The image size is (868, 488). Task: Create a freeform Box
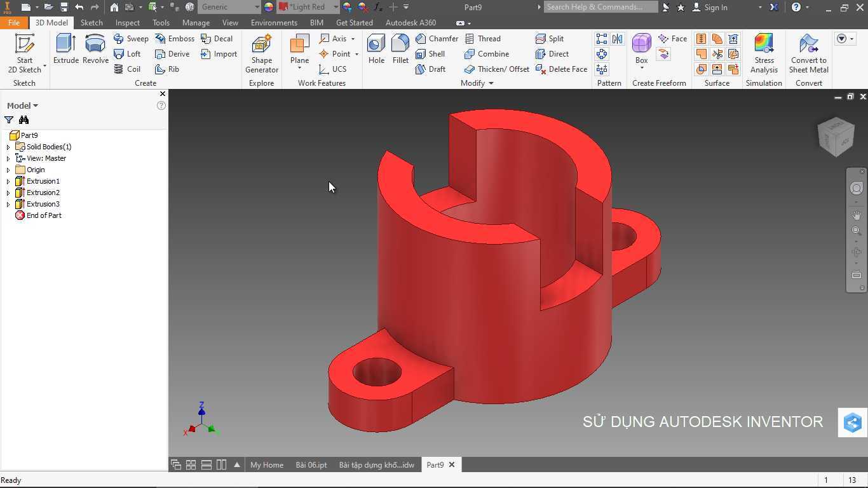pos(641,50)
